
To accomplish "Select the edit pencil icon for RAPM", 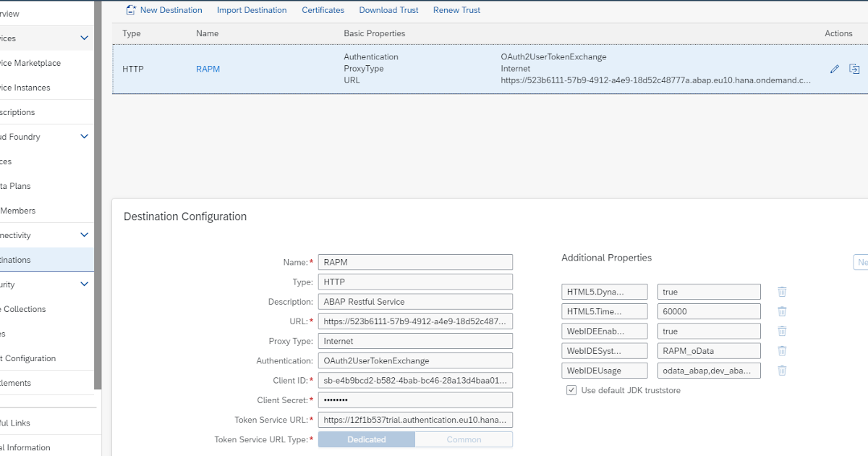I will [835, 69].
